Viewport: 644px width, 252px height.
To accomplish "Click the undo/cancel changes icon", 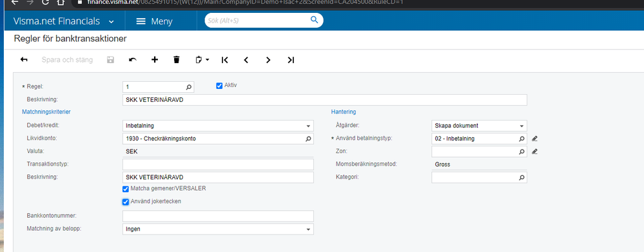I will (133, 60).
